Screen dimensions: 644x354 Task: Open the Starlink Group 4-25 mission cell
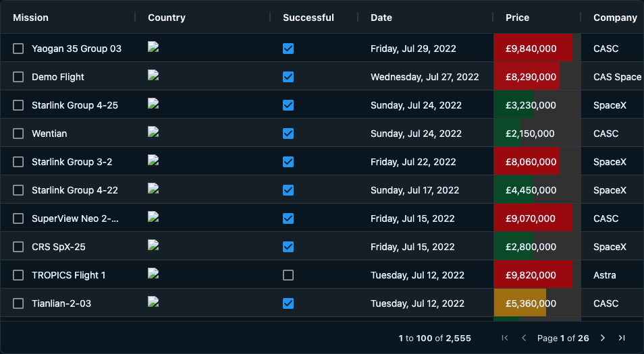pos(75,105)
